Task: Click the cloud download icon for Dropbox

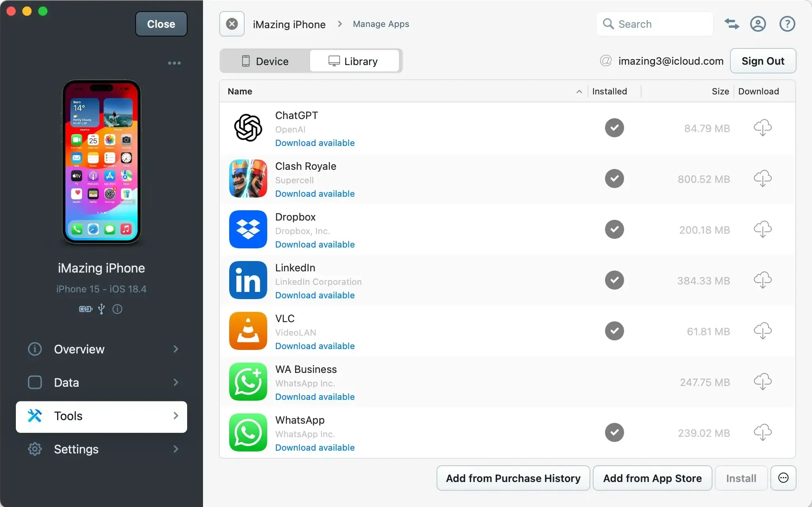Action: [x=763, y=229]
